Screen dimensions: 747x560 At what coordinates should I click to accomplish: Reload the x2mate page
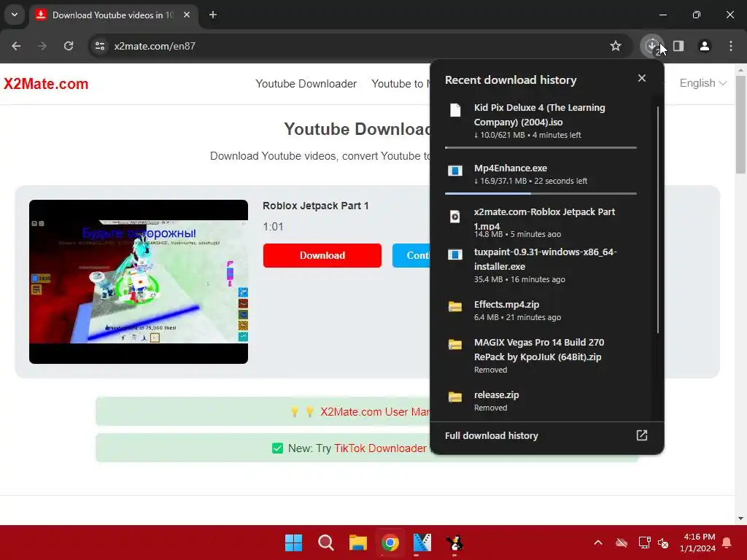tap(69, 46)
